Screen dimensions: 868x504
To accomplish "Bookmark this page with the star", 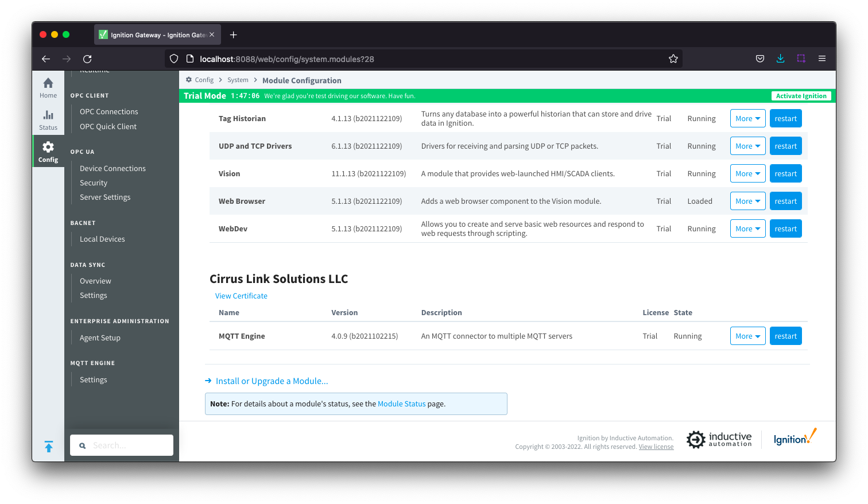I will point(673,59).
